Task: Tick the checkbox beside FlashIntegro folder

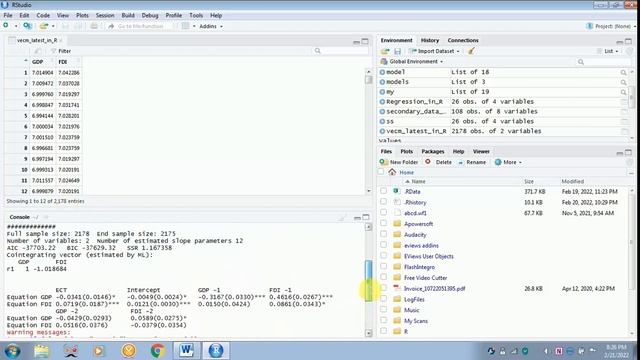Action: click(x=383, y=266)
